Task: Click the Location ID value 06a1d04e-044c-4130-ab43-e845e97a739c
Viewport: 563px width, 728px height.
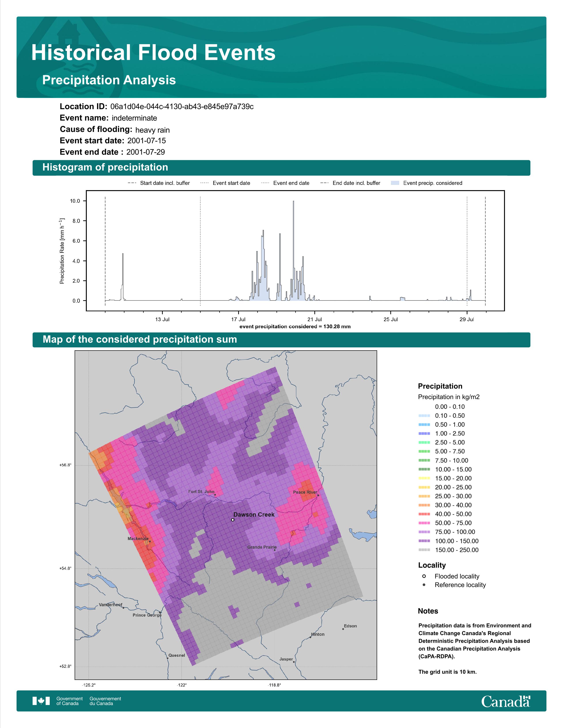Action: click(182, 107)
